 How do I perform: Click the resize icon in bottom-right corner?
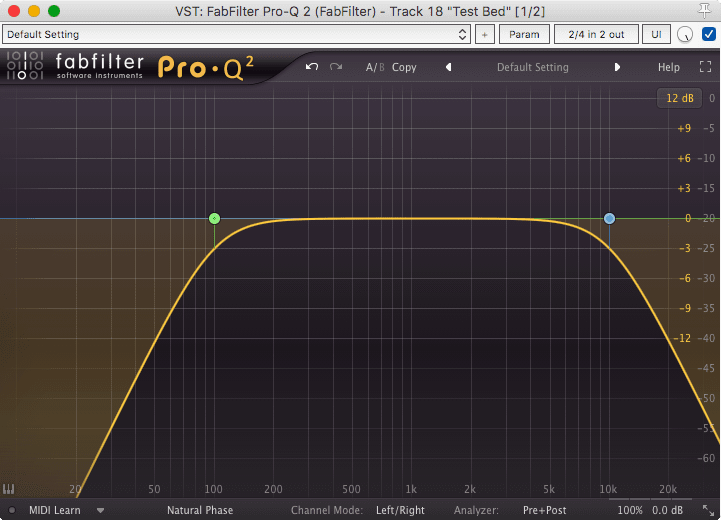[x=708, y=510]
